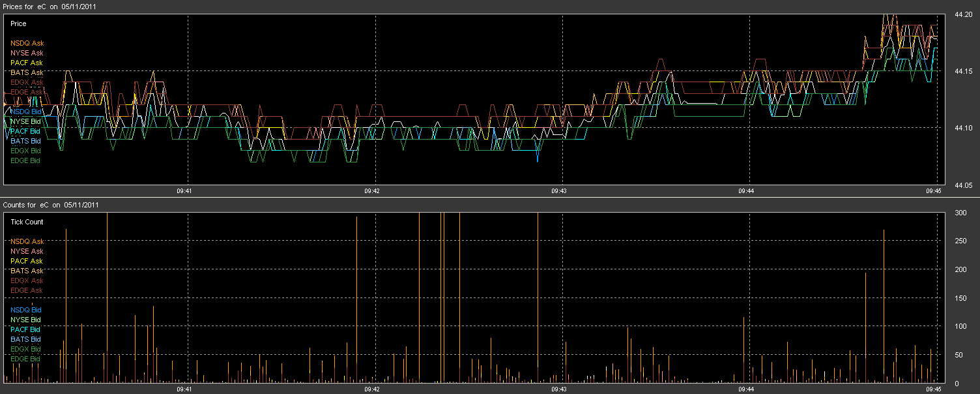Select EDGX Ask legend entry in Counts chart

coord(27,280)
